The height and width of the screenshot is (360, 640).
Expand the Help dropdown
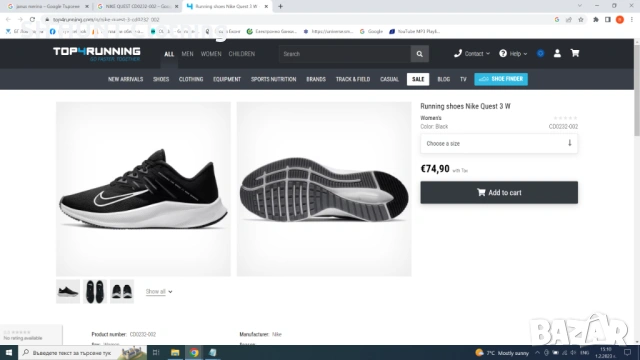click(x=513, y=53)
